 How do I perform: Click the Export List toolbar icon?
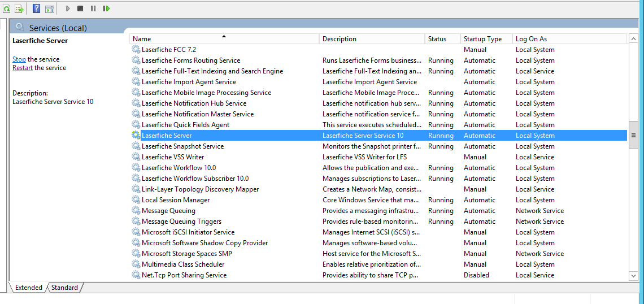[19, 8]
